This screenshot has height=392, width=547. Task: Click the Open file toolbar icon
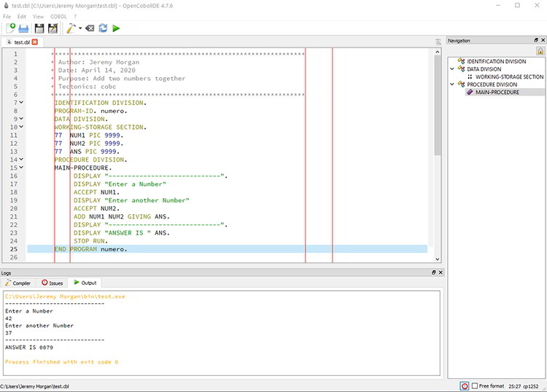pyautogui.click(x=23, y=28)
